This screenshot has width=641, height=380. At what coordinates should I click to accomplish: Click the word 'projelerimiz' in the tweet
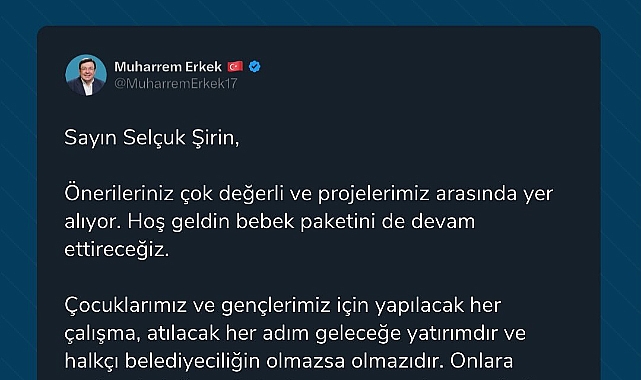pos(374,194)
